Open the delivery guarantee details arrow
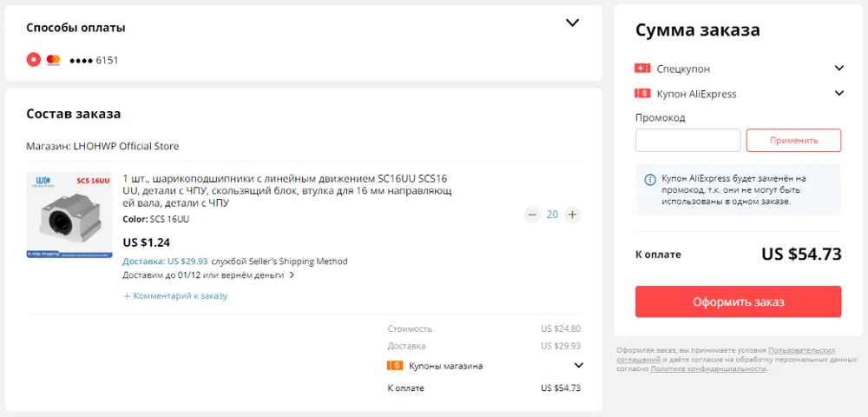 (x=292, y=275)
